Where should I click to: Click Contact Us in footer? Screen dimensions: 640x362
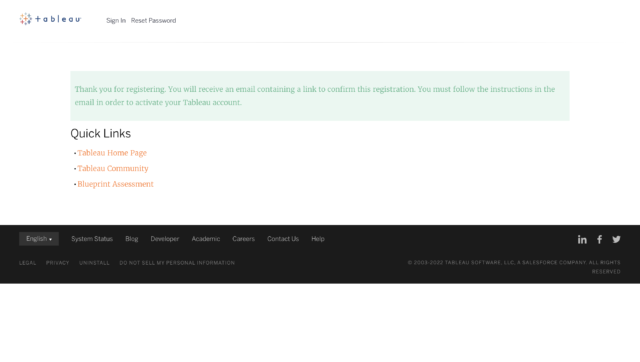283,239
